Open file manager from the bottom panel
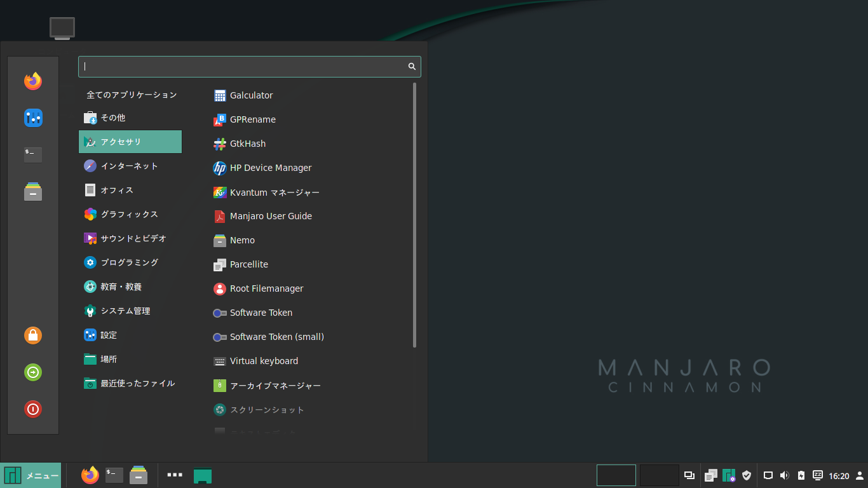 pos(139,475)
